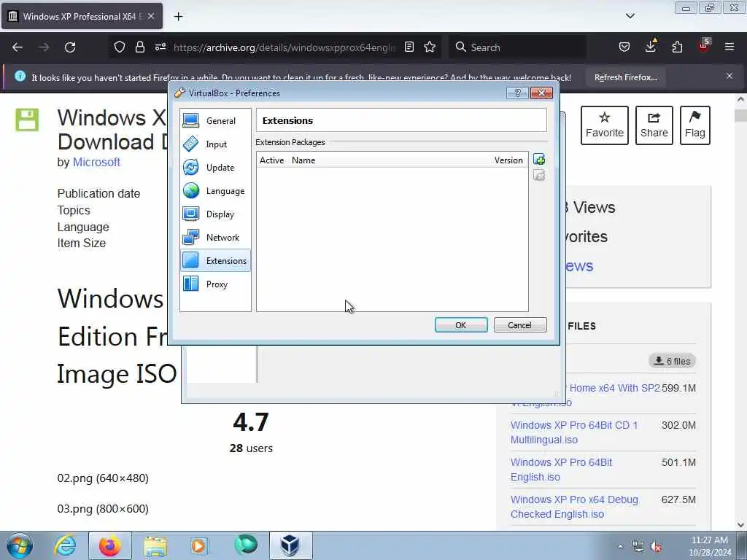The height and width of the screenshot is (560, 747).
Task: Select Input section in VirtualBox Preferences
Action: tap(215, 144)
